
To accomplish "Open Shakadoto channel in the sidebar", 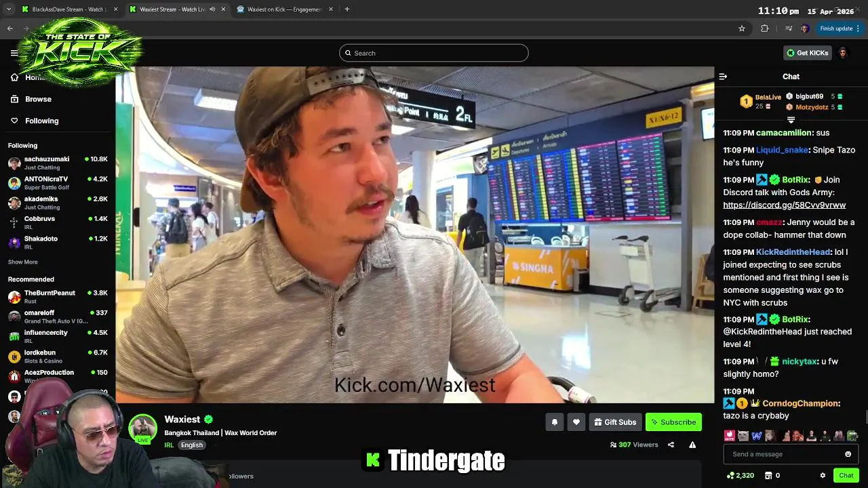I will pos(58,242).
